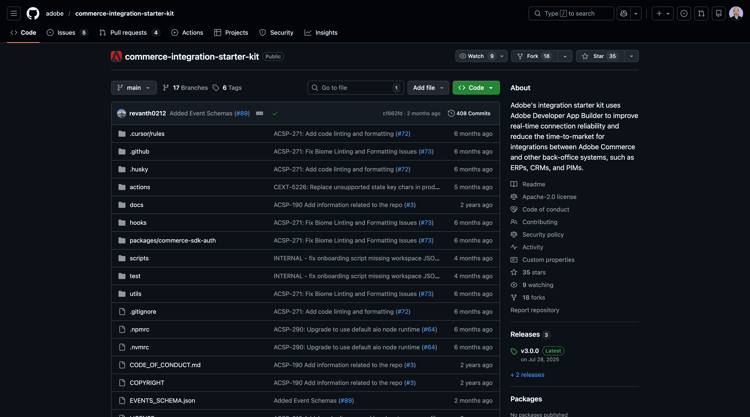Screen dimensions: 750x417
Task: Open the hamburger navigation menu
Action: click(14, 13)
